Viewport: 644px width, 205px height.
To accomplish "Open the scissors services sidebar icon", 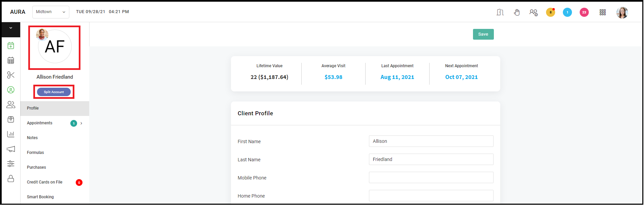I will 11,75.
